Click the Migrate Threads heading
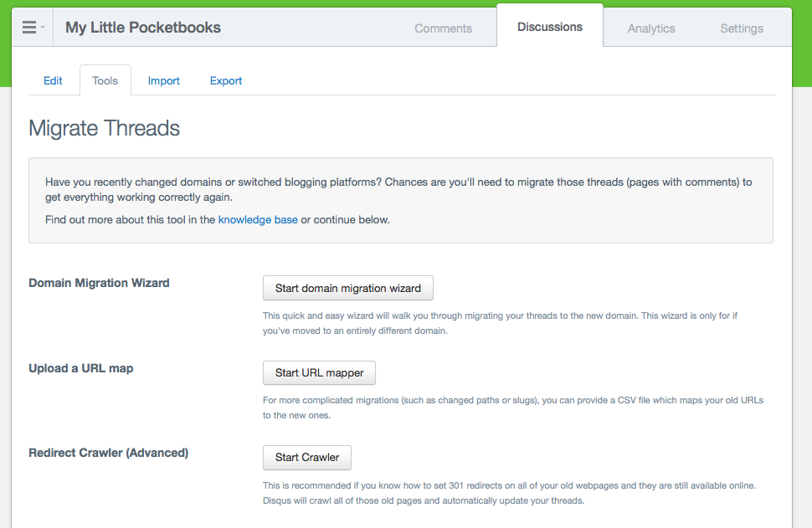The width and height of the screenshot is (812, 528). (x=104, y=128)
